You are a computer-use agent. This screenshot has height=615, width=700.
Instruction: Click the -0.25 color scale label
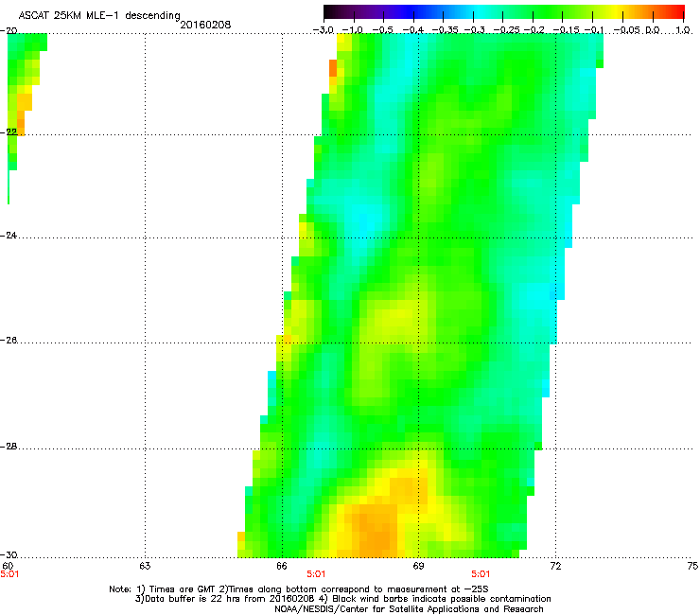[x=506, y=30]
